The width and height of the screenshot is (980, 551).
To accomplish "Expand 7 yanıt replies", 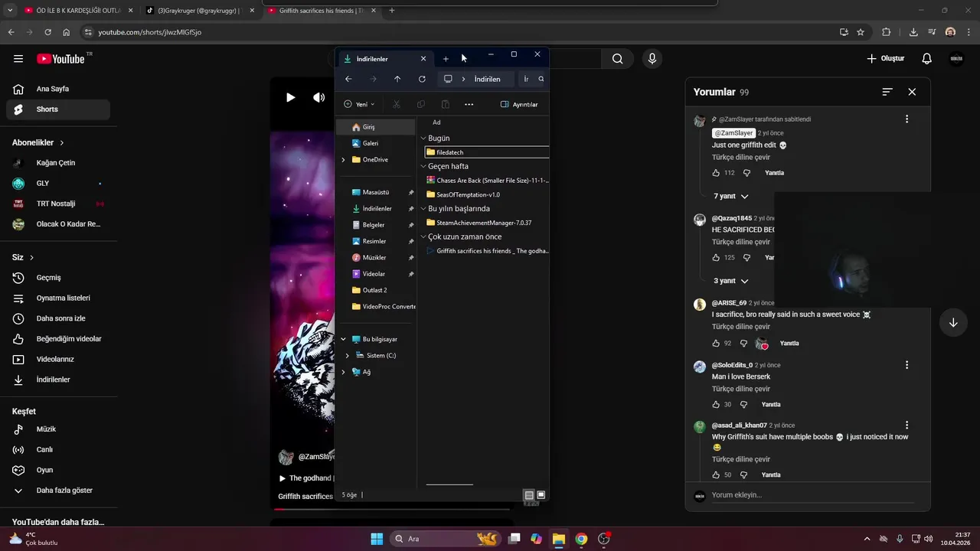I will pos(730,197).
